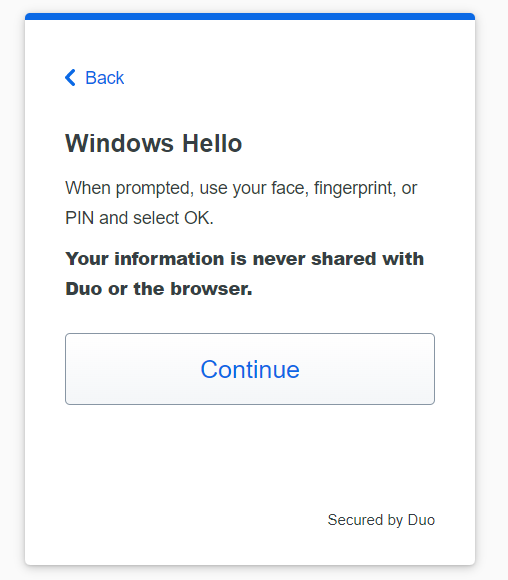The height and width of the screenshot is (580, 508).
Task: Click the bold word 'shared'
Action: pyautogui.click(x=344, y=259)
